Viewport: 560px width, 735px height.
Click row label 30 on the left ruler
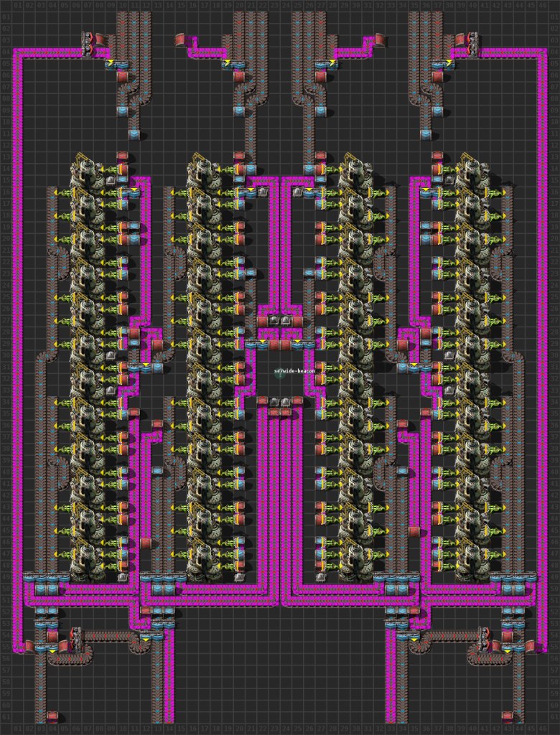(6, 355)
